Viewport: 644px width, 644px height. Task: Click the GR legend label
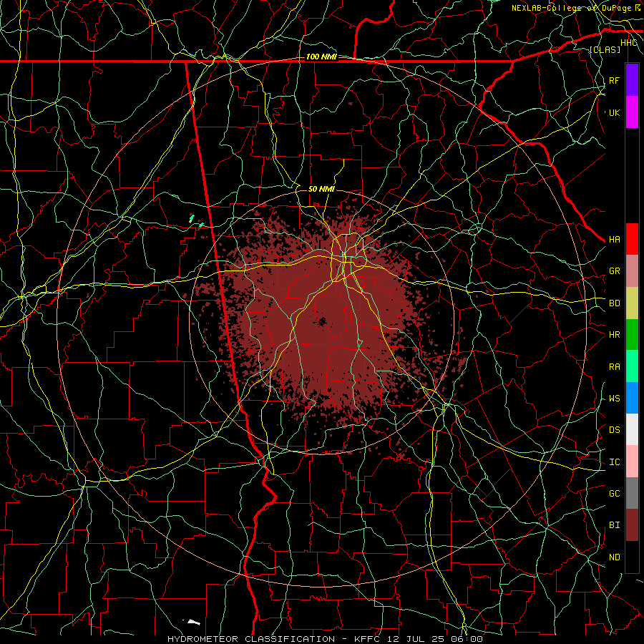tap(614, 271)
